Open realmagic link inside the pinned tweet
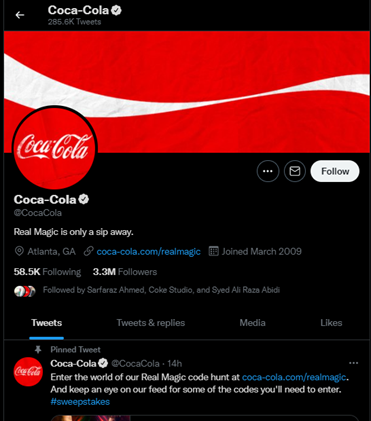Image resolution: width=371 pixels, height=421 pixels. [294, 377]
